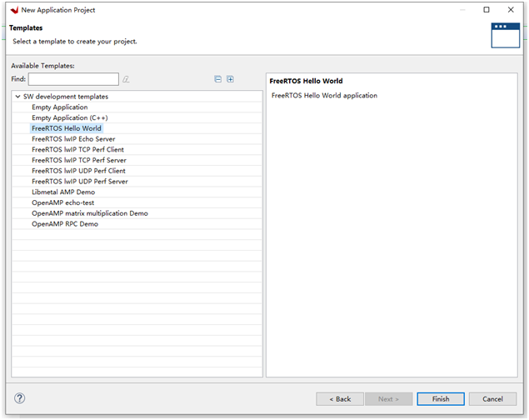Select FreeRTOS lwIP UDP Perf Server
The image size is (529, 420).
pyautogui.click(x=80, y=182)
